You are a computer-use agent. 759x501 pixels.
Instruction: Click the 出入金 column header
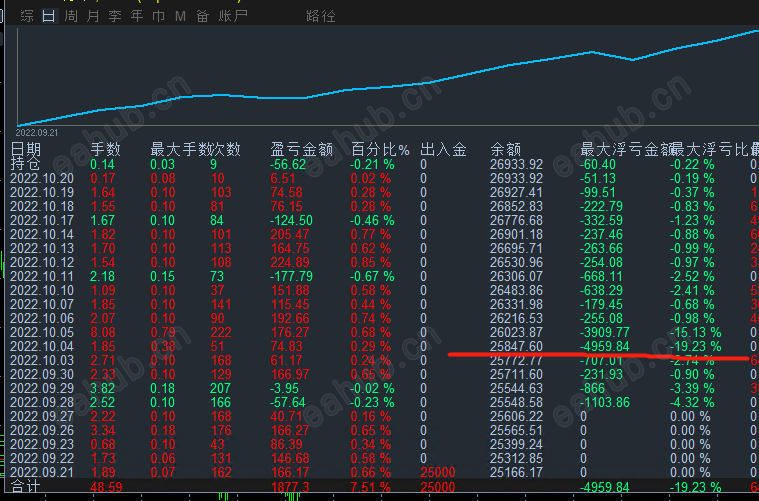[x=443, y=150]
